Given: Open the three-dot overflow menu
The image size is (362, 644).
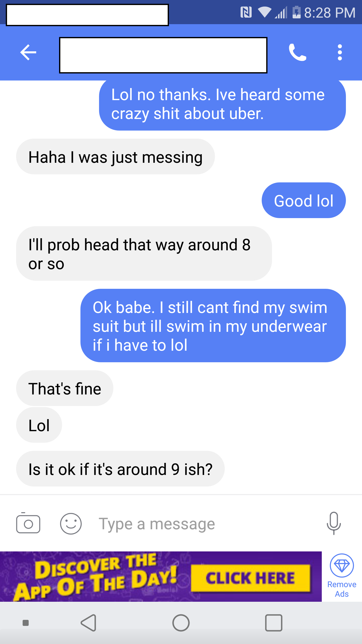Looking at the screenshot, I should click(340, 52).
